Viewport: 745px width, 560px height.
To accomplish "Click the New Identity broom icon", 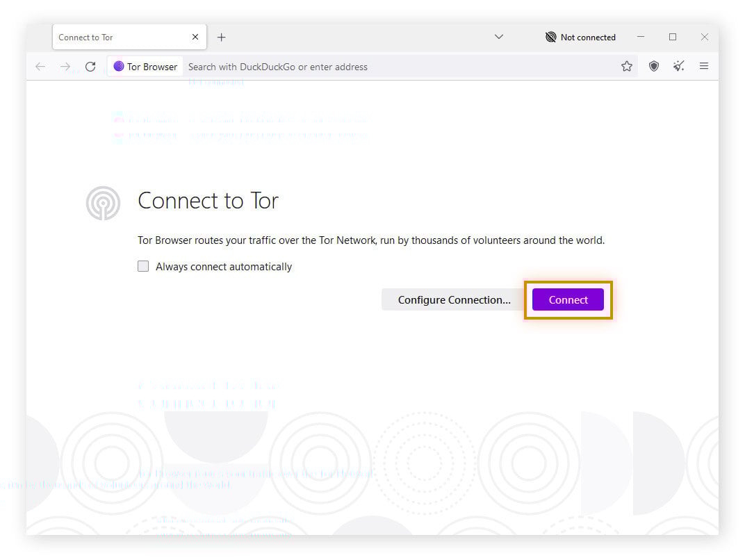I will tap(678, 65).
